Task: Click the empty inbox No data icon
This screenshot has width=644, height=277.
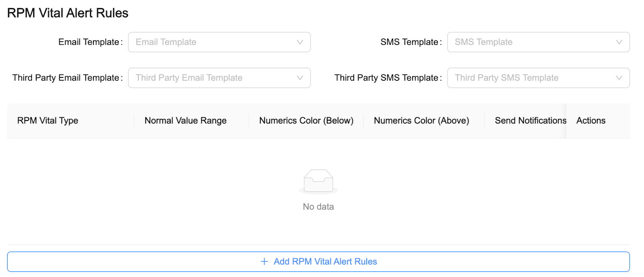Action: pos(318,181)
